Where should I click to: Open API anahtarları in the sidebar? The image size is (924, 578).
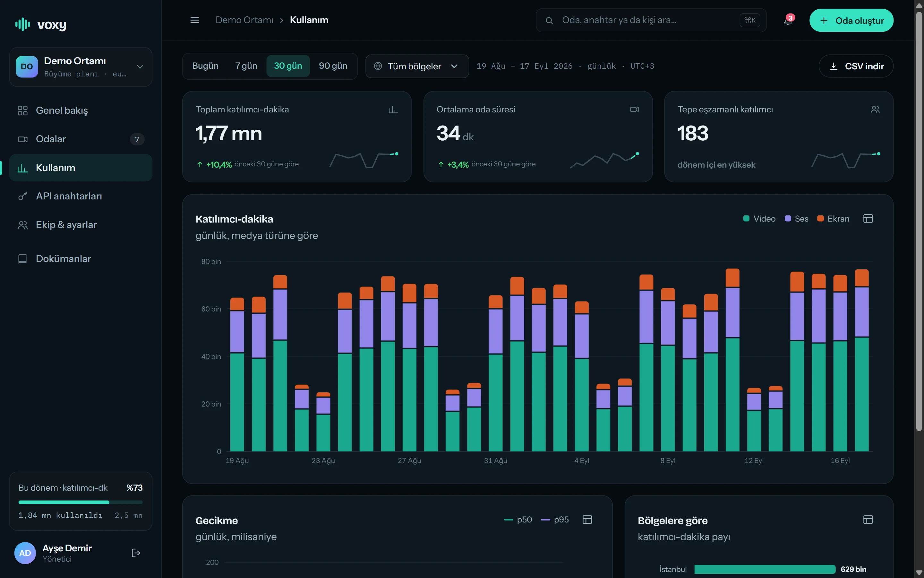pos(81,196)
